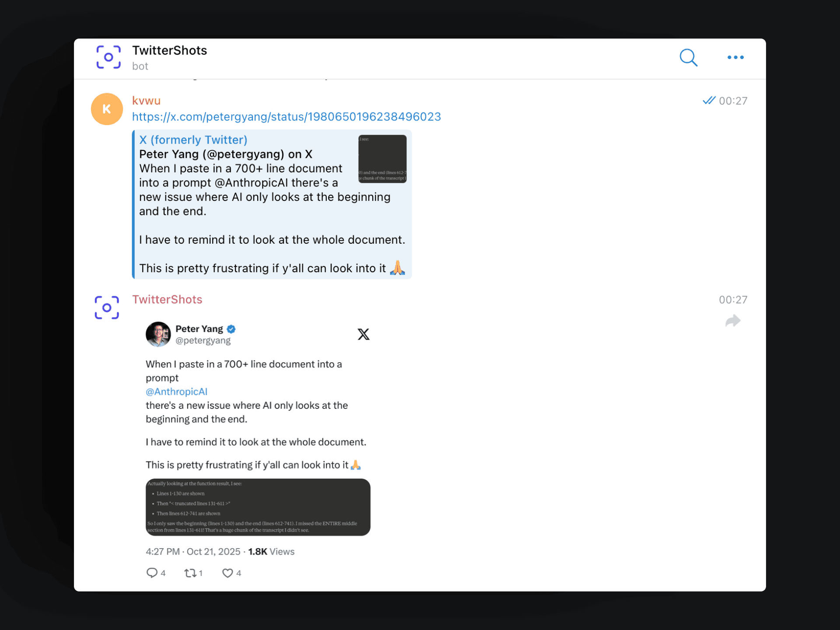Click the function result screenshot in the tweet
840x630 pixels.
(x=258, y=507)
